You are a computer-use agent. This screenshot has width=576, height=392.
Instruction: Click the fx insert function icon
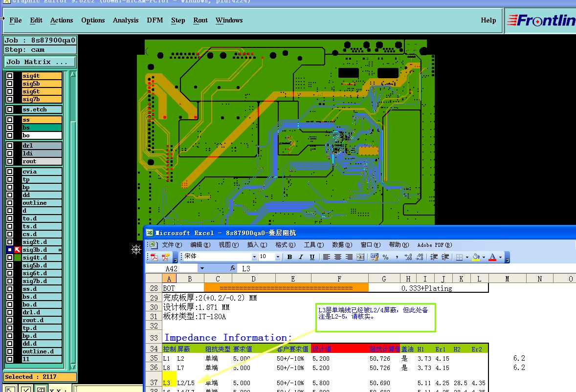233,268
